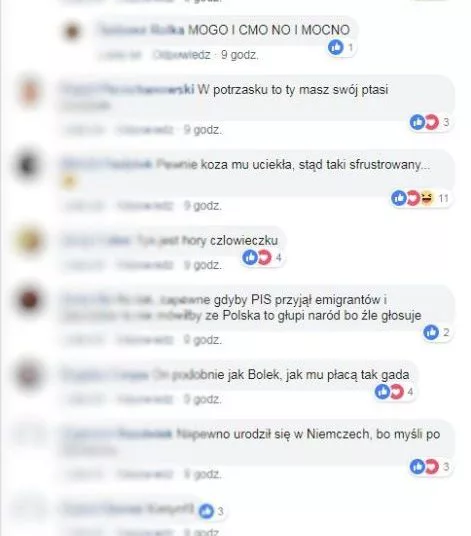
Task: Click heart reaction on 'człowieczku' comment
Action: click(264, 257)
